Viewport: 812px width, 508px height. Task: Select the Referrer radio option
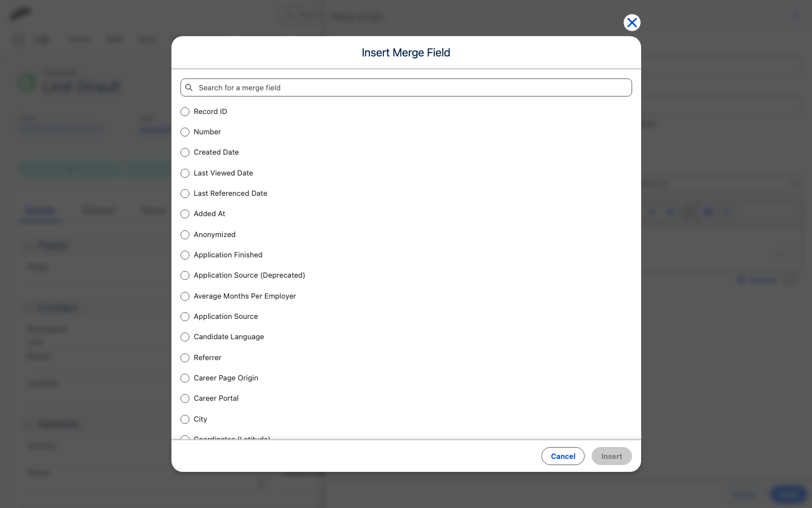185,358
